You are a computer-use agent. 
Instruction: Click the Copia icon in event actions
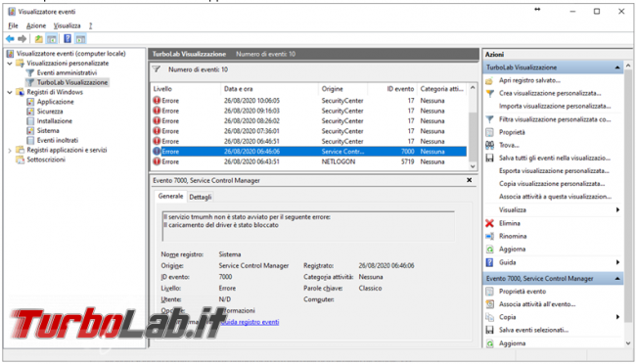point(489,317)
